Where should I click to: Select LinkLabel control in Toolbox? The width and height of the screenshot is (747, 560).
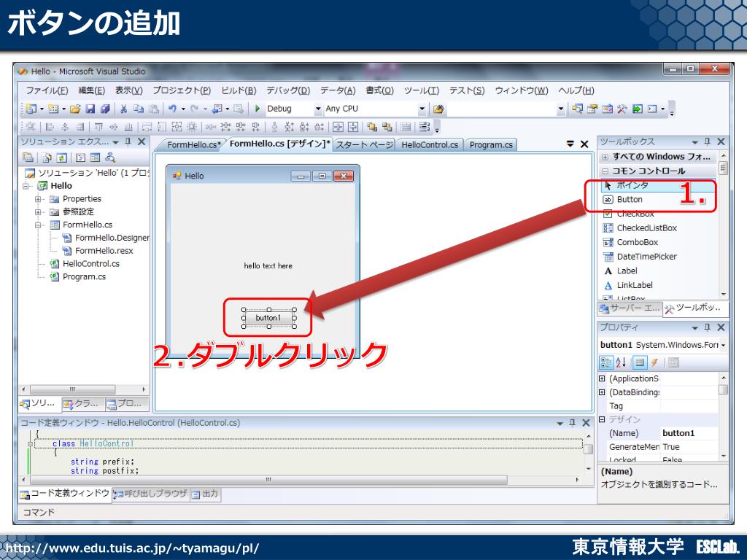pyautogui.click(x=635, y=285)
